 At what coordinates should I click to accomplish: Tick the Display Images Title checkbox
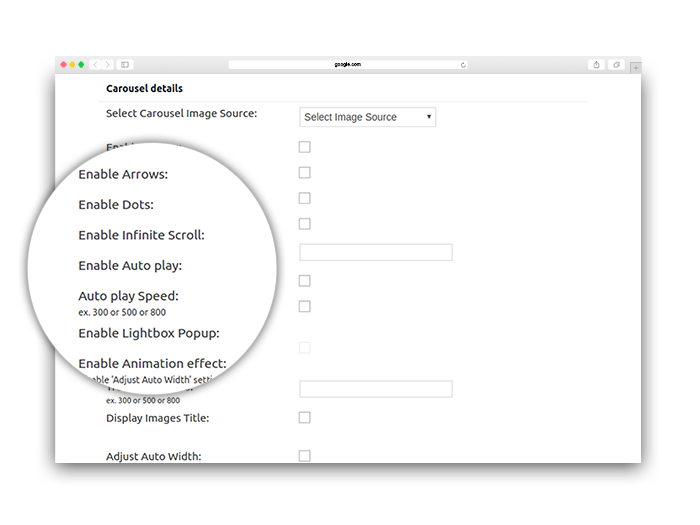pos(304,417)
